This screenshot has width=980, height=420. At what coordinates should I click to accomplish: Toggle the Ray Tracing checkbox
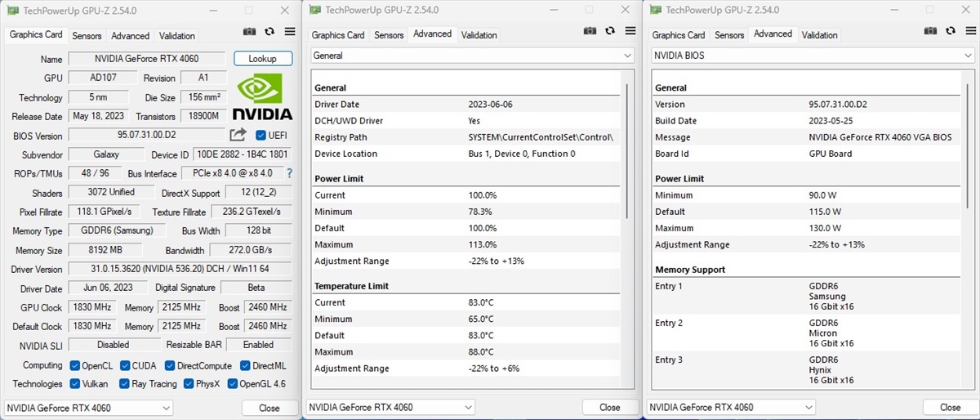[124, 384]
